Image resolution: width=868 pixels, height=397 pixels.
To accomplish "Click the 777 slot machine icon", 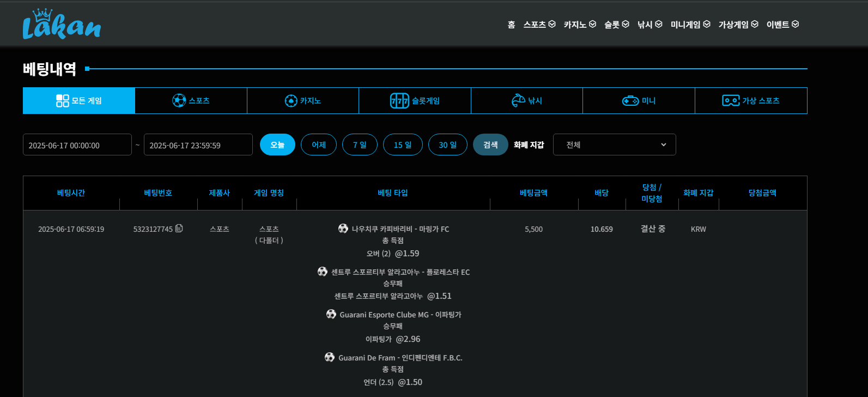I will coord(399,101).
